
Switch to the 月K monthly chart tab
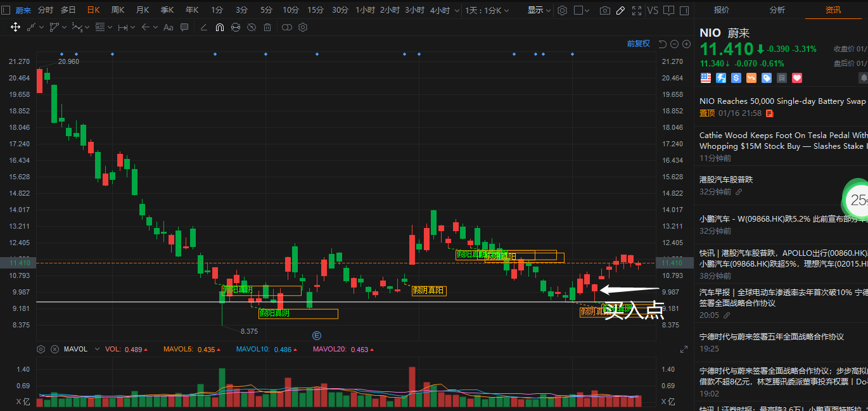tap(143, 10)
